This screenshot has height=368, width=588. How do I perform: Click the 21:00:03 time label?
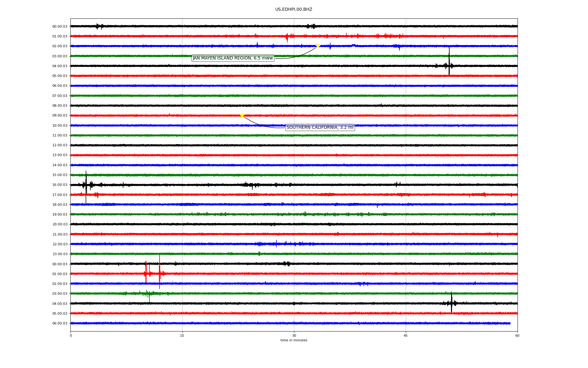60,234
